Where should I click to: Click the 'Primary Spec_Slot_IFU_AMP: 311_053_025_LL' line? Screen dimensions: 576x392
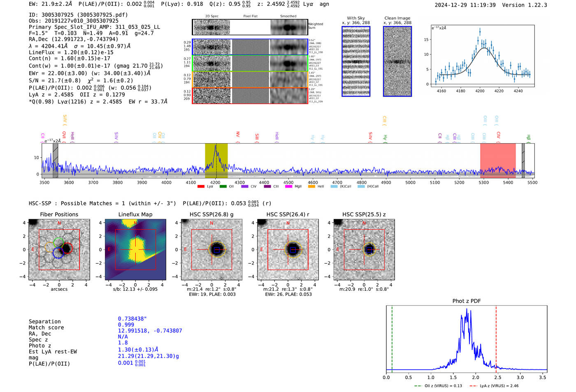(x=94, y=27)
